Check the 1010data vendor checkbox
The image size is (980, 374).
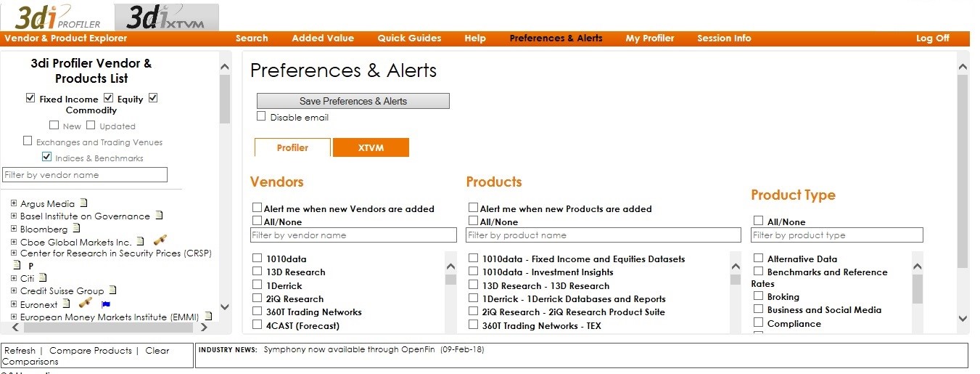(258, 259)
